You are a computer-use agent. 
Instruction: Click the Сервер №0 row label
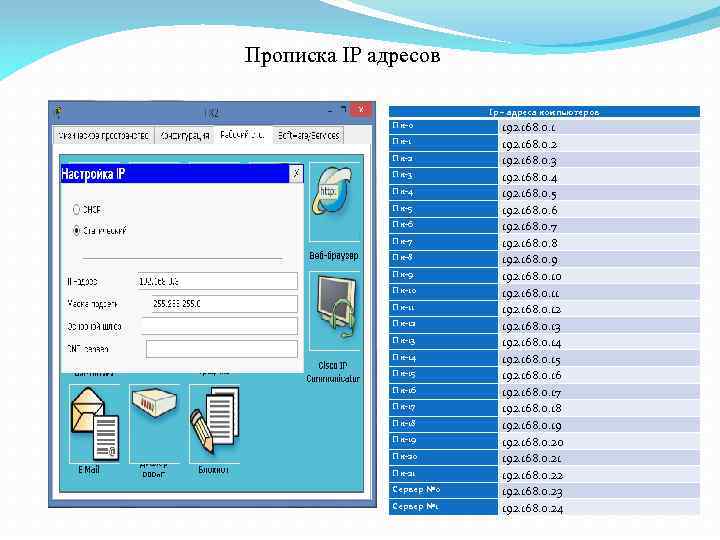point(443,490)
